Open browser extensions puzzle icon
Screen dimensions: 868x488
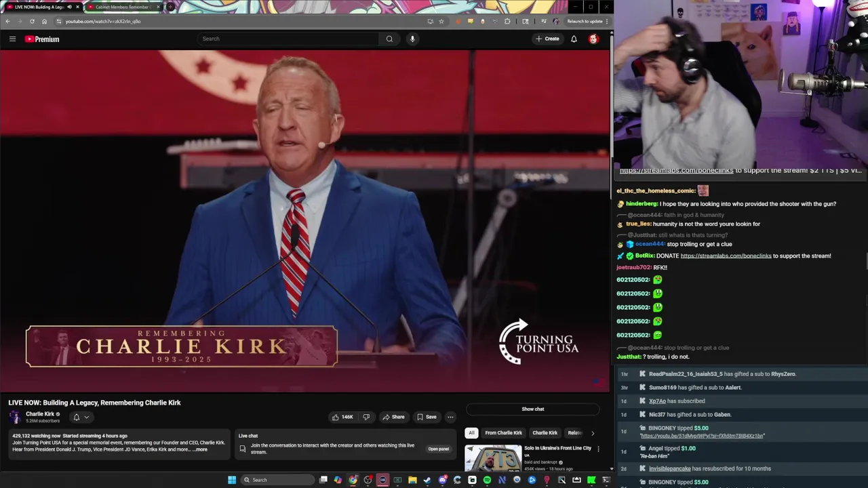[507, 21]
